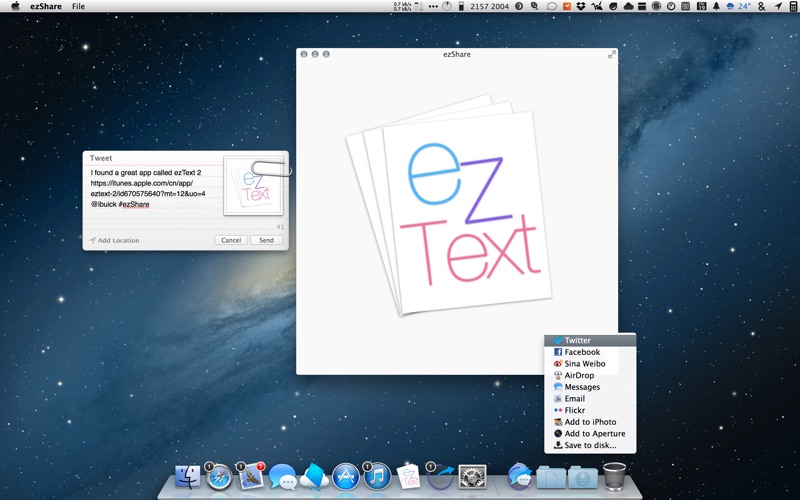Open Messages app in the dock
The width and height of the screenshot is (800, 500).
[x=282, y=477]
